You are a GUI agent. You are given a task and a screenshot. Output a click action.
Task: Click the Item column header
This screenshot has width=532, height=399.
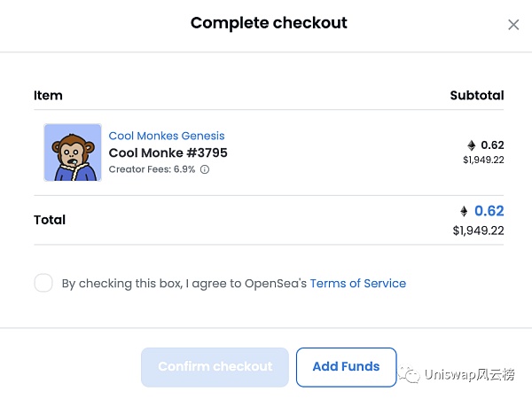(x=48, y=95)
